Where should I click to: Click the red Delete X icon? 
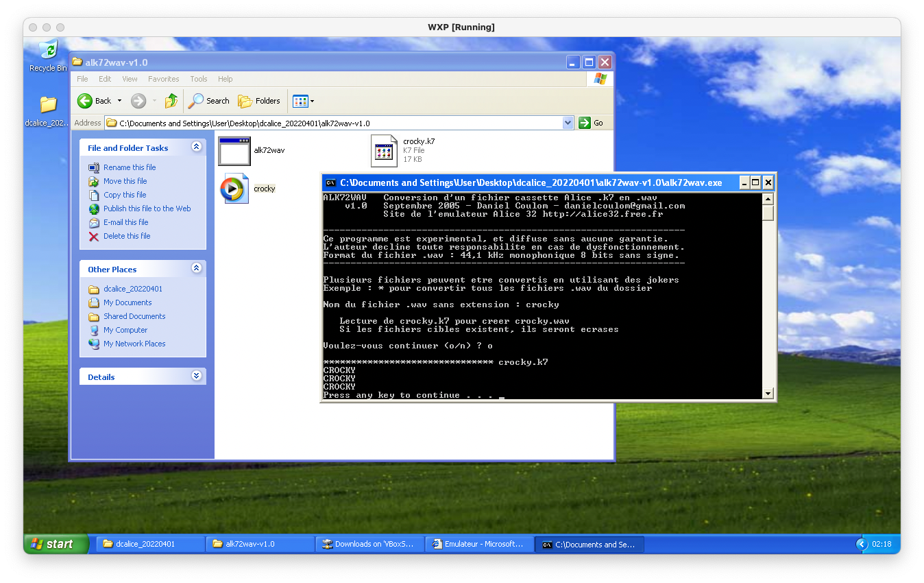click(x=94, y=237)
